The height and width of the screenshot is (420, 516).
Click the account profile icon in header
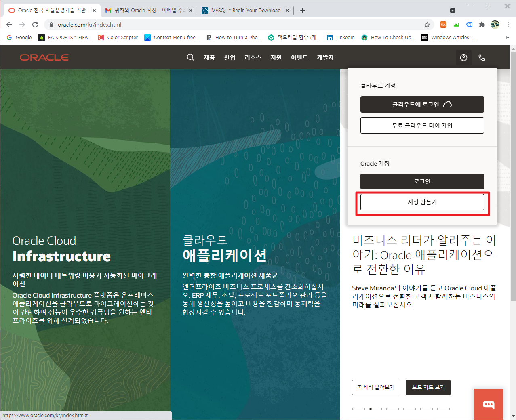463,58
